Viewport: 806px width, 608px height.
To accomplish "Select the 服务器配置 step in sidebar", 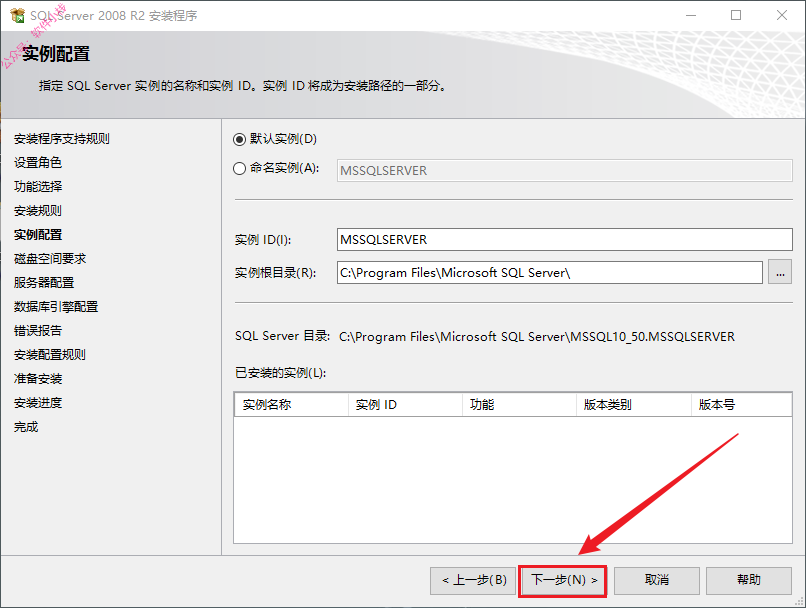I will click(44, 283).
